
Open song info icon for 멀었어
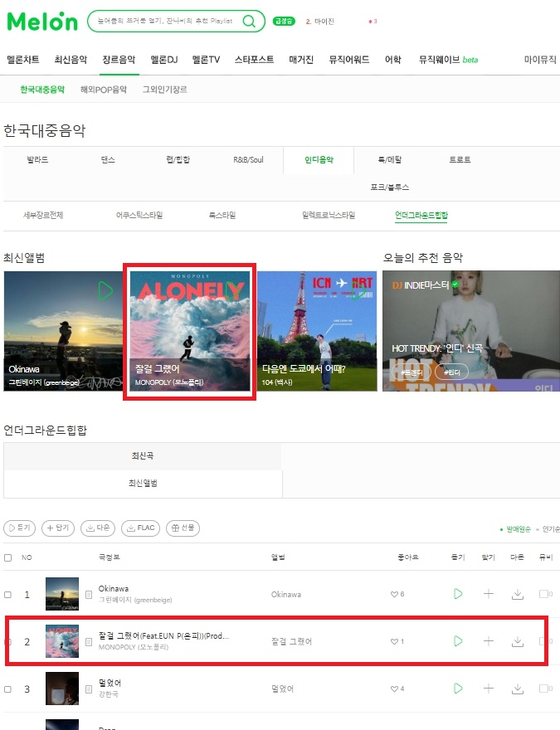pos(89,689)
